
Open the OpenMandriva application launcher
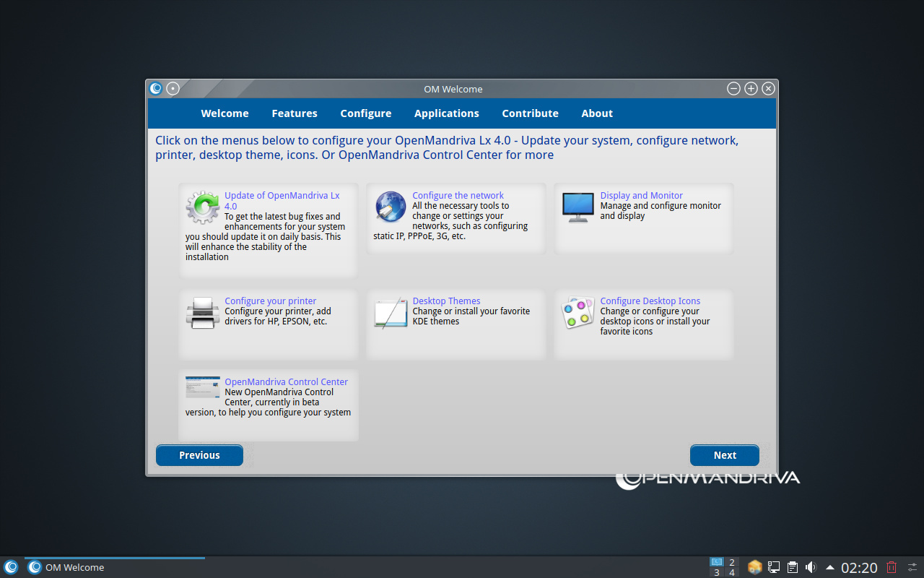click(11, 567)
